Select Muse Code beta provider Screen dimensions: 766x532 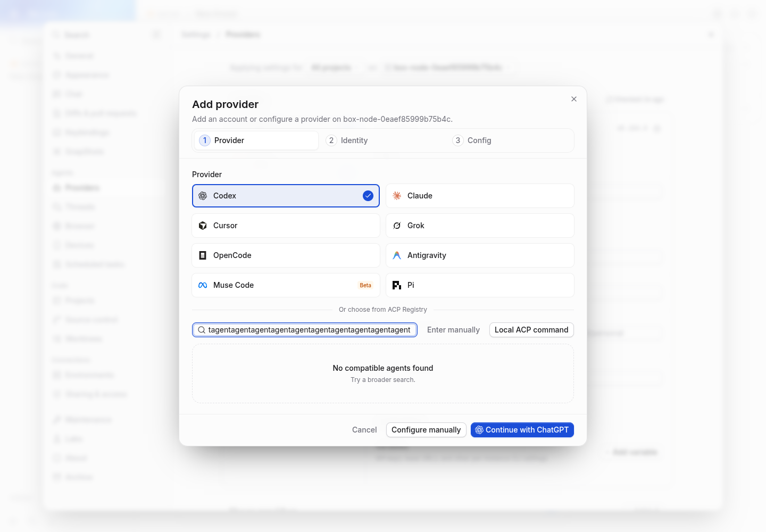click(286, 285)
